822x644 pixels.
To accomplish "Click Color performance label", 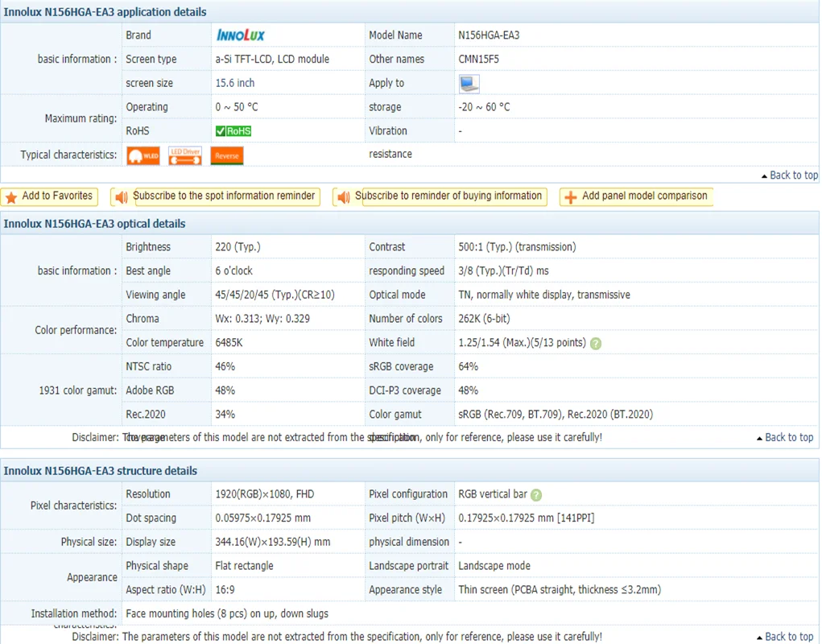I will coord(76,331).
